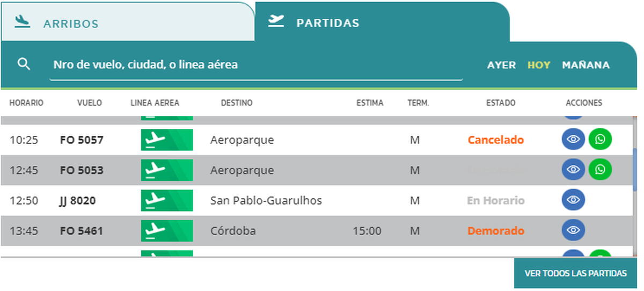644x291 pixels.
Task: Show yesterday's flights with AYER
Action: click(501, 65)
